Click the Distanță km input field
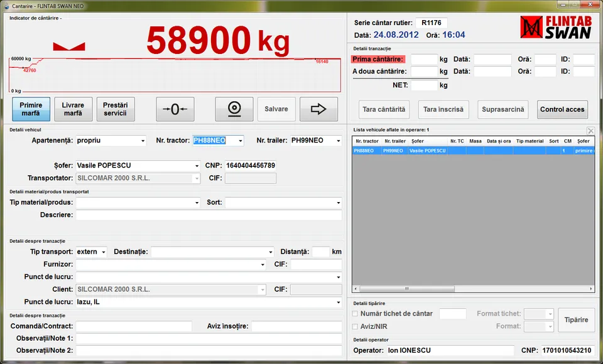This screenshot has width=603, height=364. pos(321,252)
